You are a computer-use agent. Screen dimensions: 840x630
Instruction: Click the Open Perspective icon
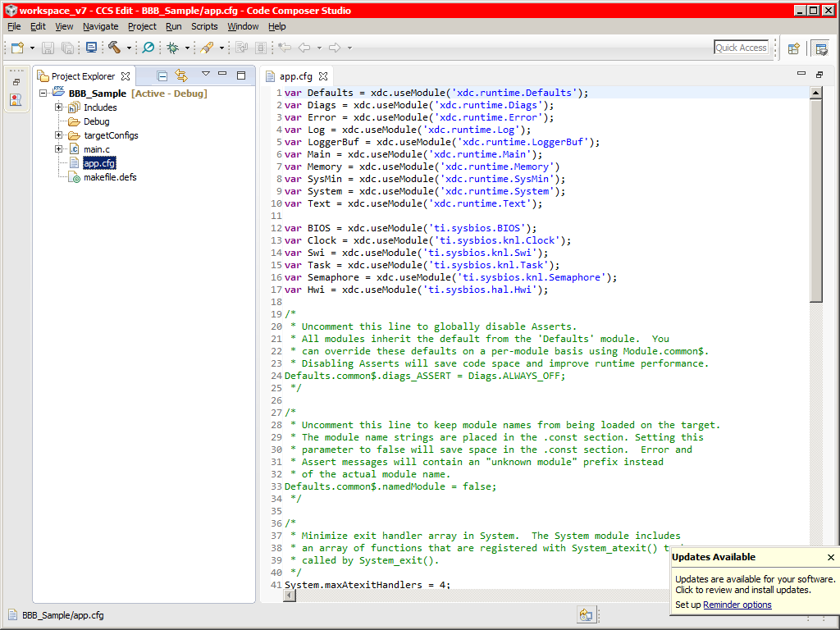click(x=794, y=48)
